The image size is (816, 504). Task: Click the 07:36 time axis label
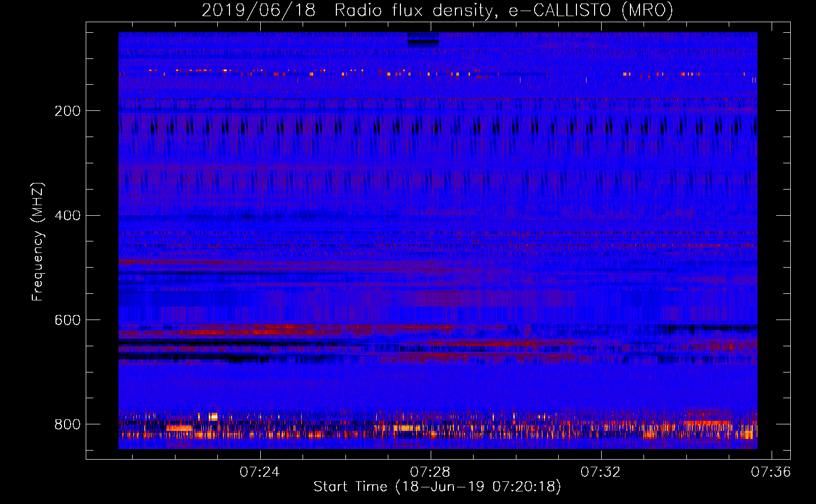(x=771, y=472)
